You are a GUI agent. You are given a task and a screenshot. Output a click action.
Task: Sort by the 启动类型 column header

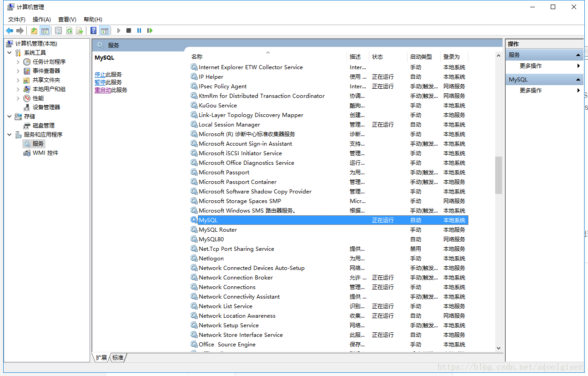[424, 56]
